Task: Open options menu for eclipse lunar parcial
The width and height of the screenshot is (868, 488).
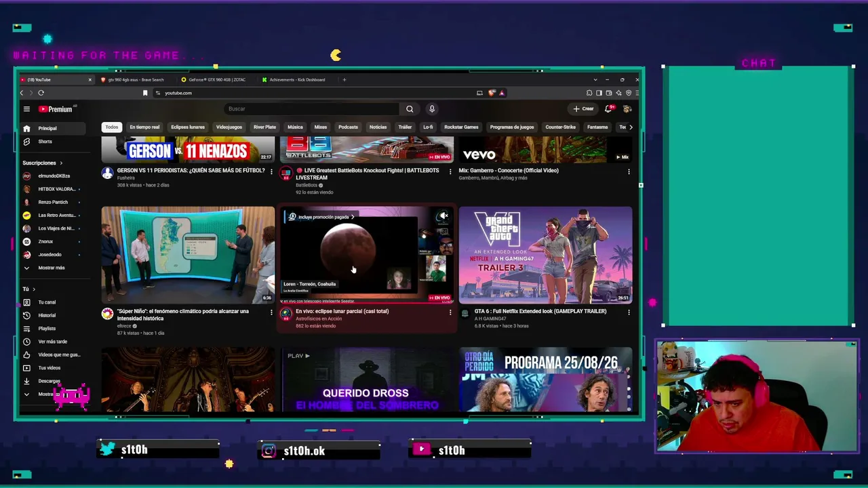Action: point(450,312)
